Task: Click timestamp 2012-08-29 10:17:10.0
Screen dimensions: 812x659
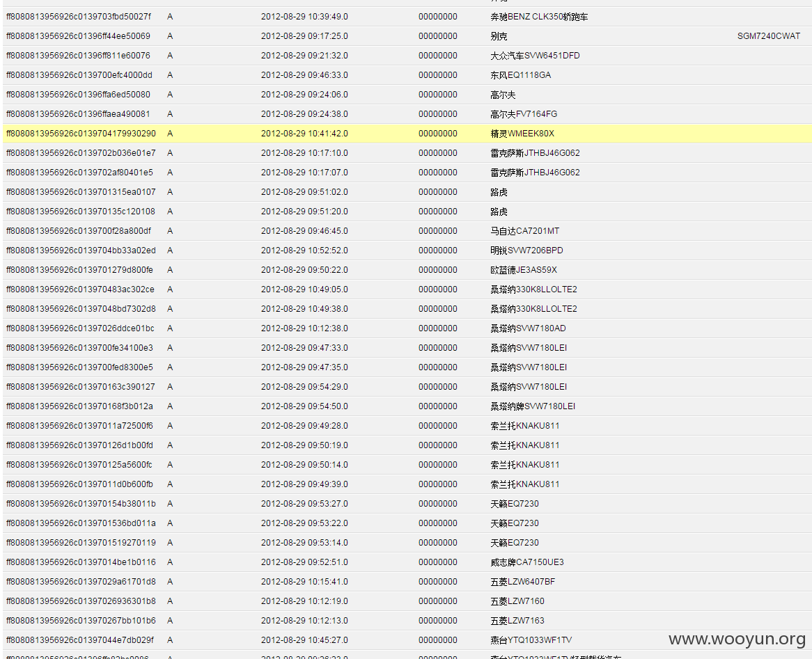Action: 304,153
